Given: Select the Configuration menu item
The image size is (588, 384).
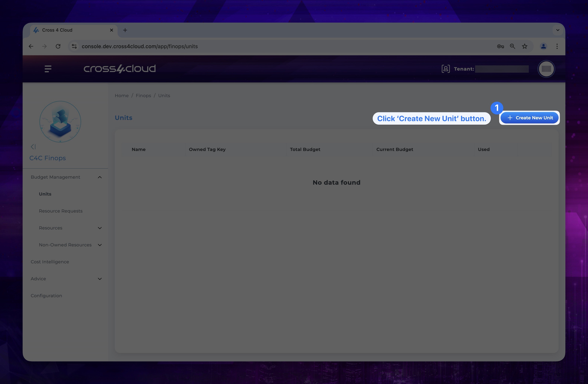Looking at the screenshot, I should (46, 296).
